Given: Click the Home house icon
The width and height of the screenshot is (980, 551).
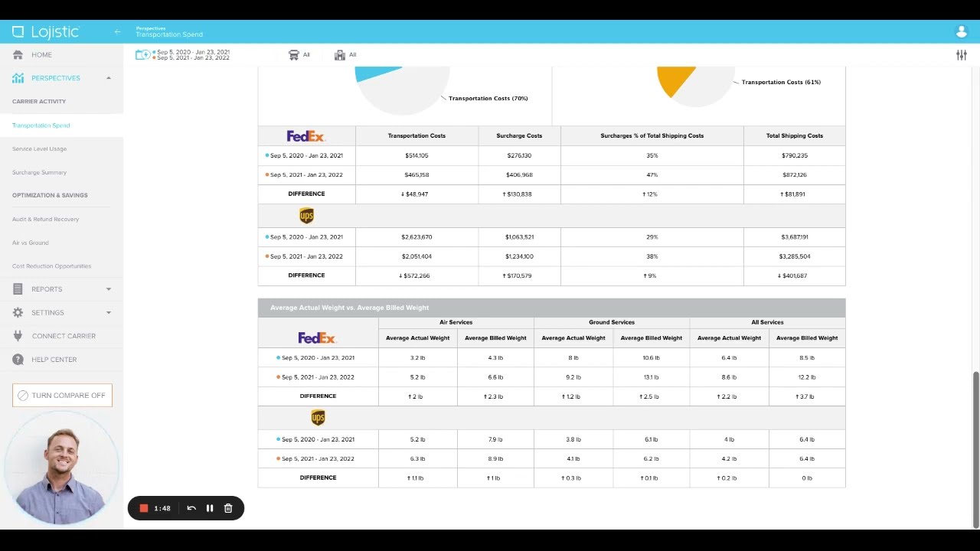Looking at the screenshot, I should coord(18,55).
